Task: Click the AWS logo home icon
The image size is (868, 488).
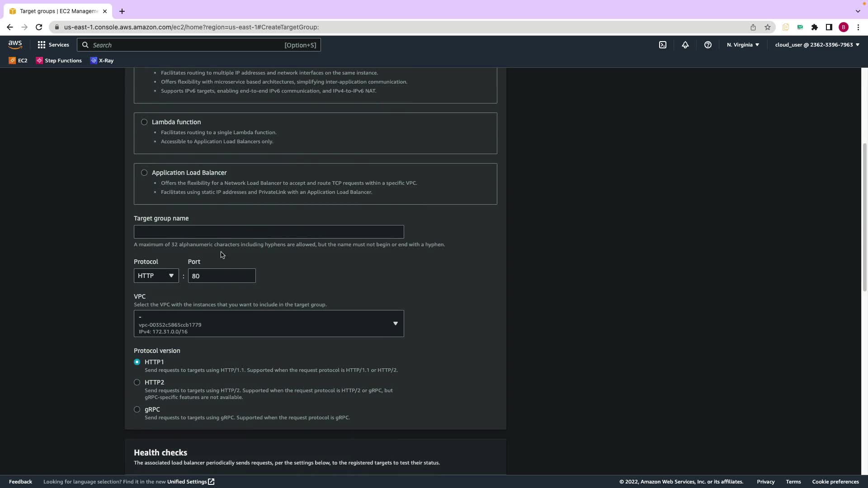Action: tap(15, 45)
